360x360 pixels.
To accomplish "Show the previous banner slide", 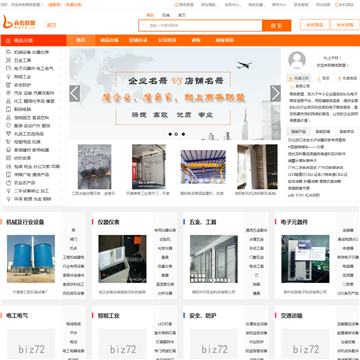I will click(x=75, y=93).
